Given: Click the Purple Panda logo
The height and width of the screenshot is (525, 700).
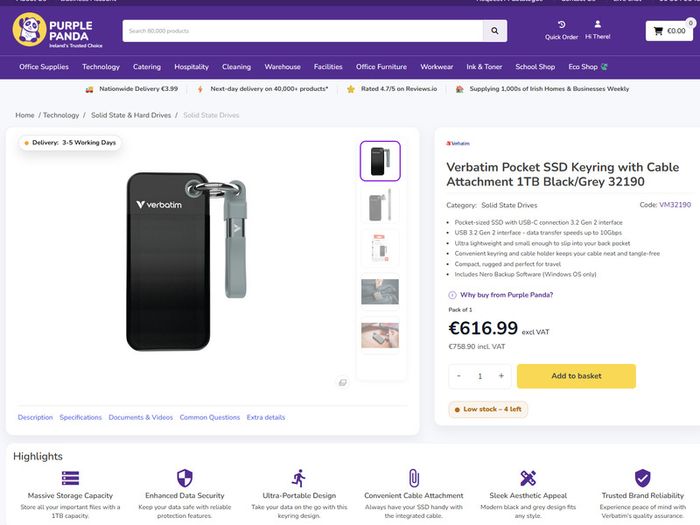Looking at the screenshot, I should [58, 30].
